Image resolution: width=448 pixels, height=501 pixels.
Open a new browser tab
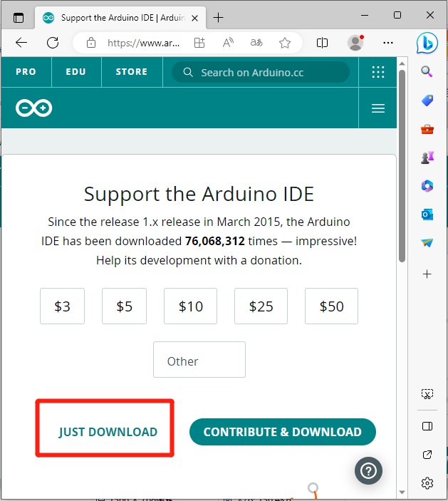(219, 18)
